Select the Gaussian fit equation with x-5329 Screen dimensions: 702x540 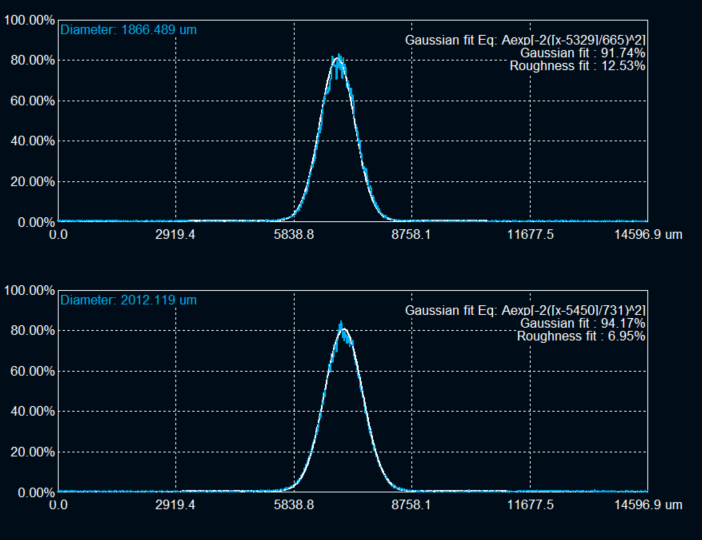coord(525,40)
